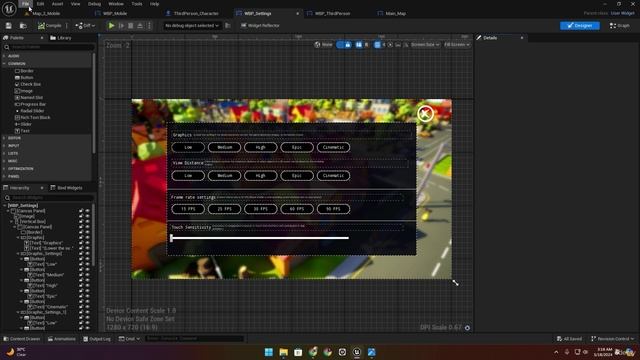
Task: Open the Bind Widgets tab
Action: pos(66,188)
